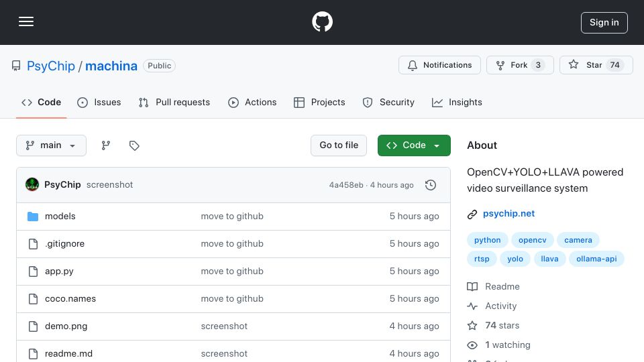Click the repository icon beside PsyChip
Screen dimensions: 644x362
point(16,66)
